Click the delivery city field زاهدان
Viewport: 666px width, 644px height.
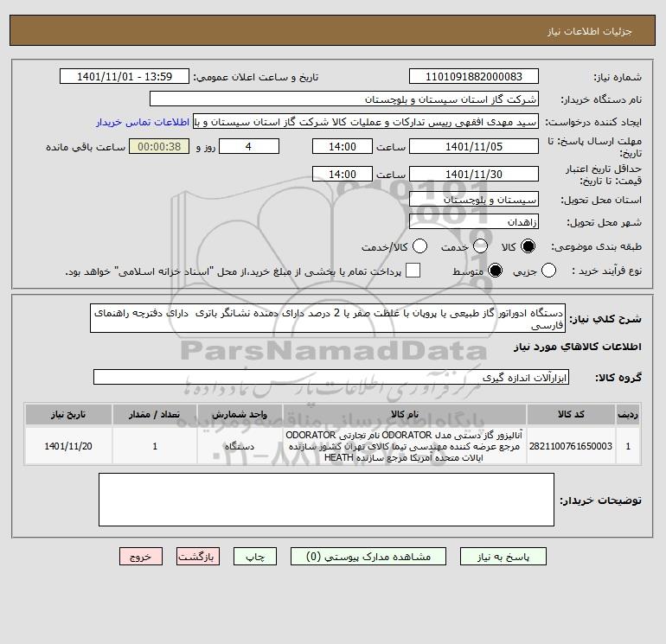[x=474, y=221]
